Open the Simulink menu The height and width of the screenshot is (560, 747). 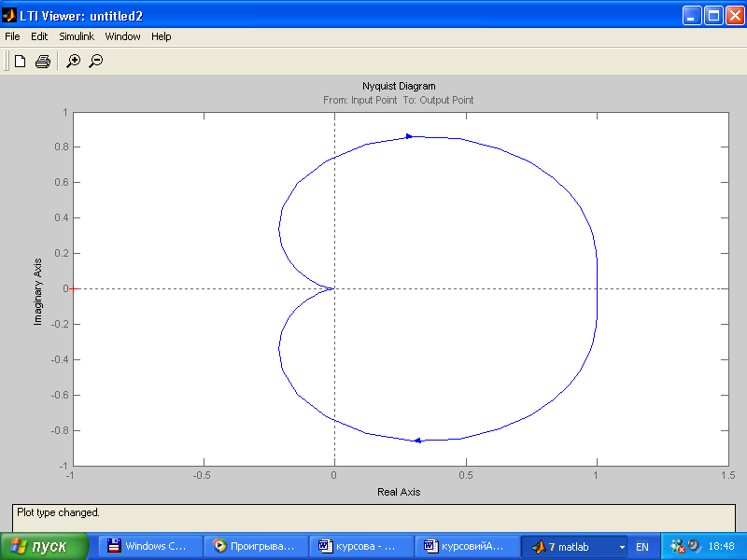coord(77,36)
